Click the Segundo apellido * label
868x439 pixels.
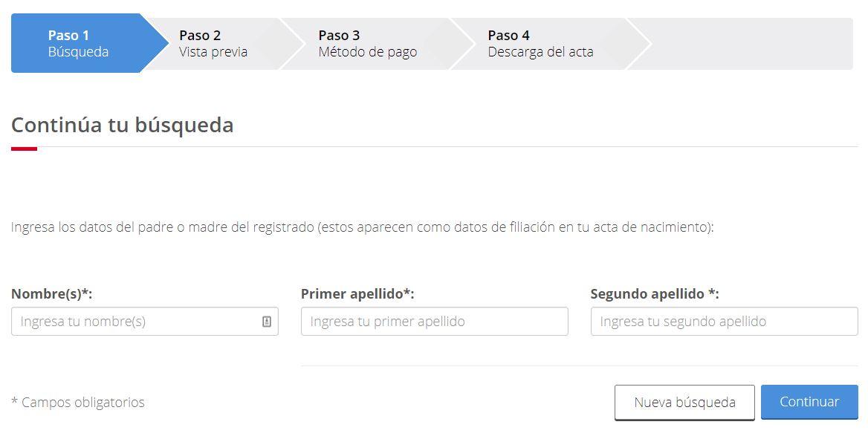pos(655,294)
